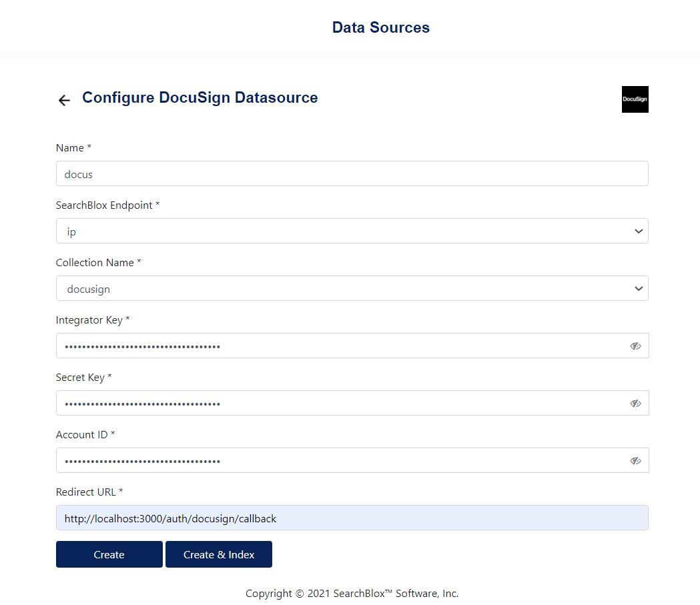700x605 pixels.
Task: Click the DocuSign logo icon
Action: pos(635,99)
